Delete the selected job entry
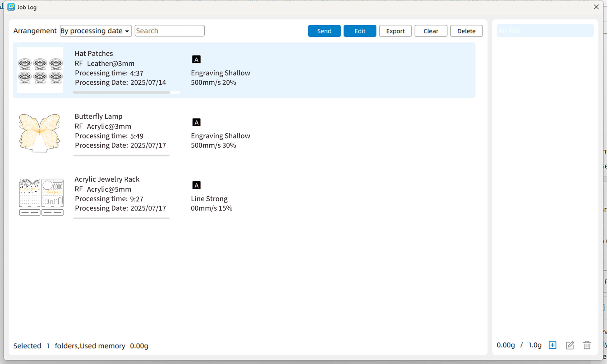This screenshot has height=364, width=607. coord(466,31)
